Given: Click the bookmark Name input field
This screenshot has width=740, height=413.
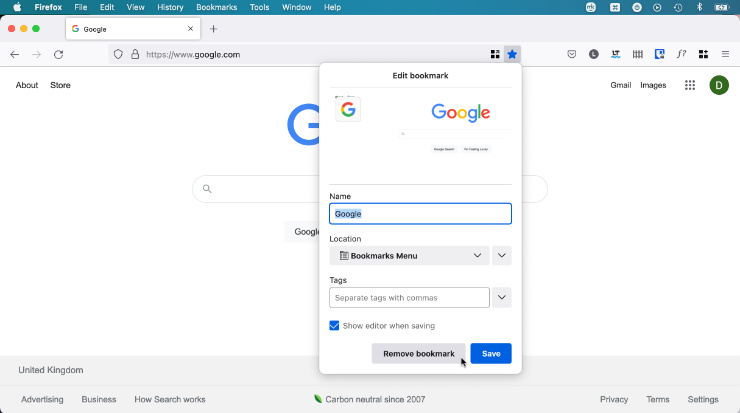Looking at the screenshot, I should coord(420,214).
